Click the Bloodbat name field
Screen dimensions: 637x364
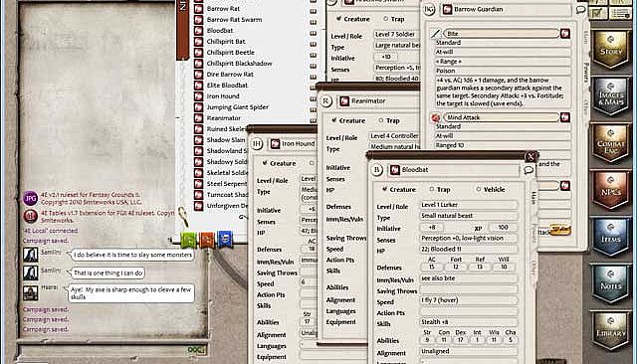[454, 170]
